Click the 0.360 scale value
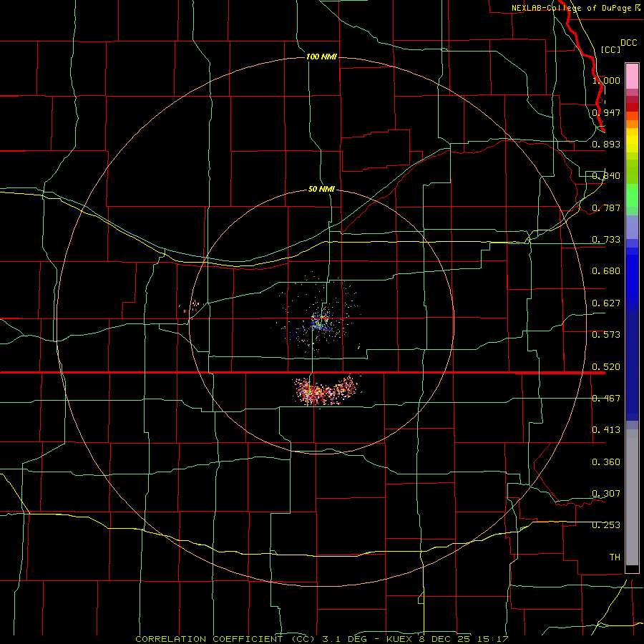Viewport: 644px width, 644px height. pos(606,462)
